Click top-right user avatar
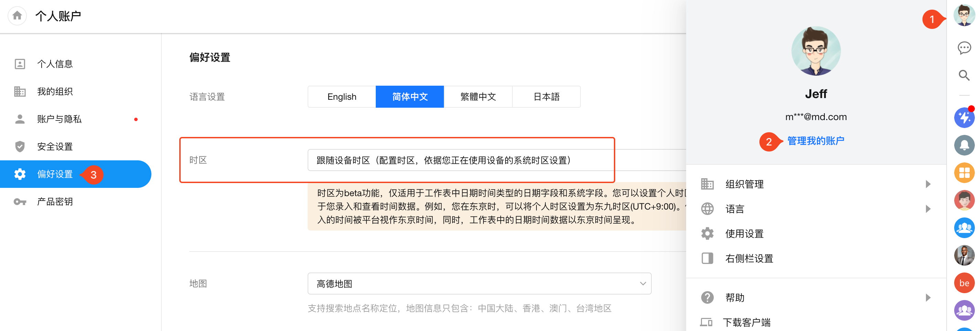 coord(963,15)
